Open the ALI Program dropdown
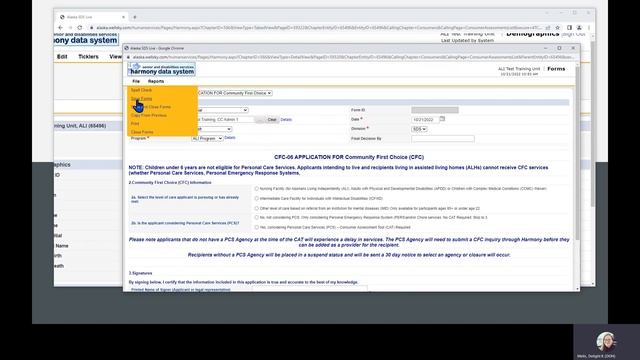This screenshot has height=360, width=640. point(207,139)
